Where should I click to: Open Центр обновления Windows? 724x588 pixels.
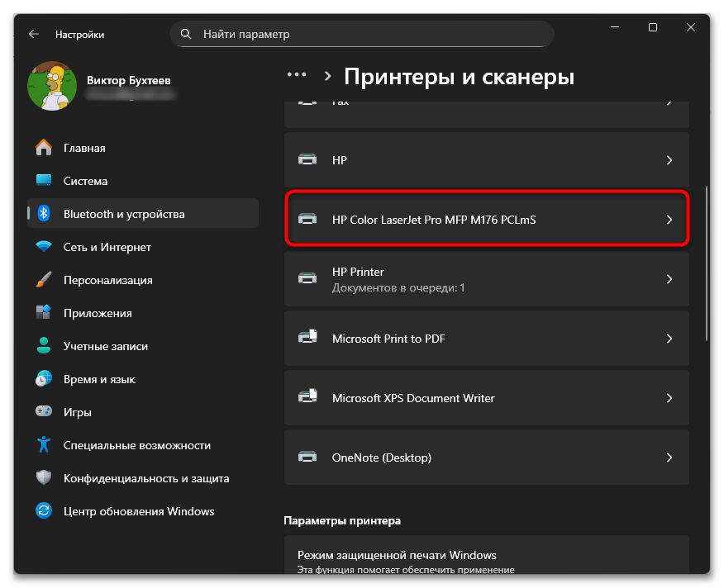pyautogui.click(x=143, y=511)
